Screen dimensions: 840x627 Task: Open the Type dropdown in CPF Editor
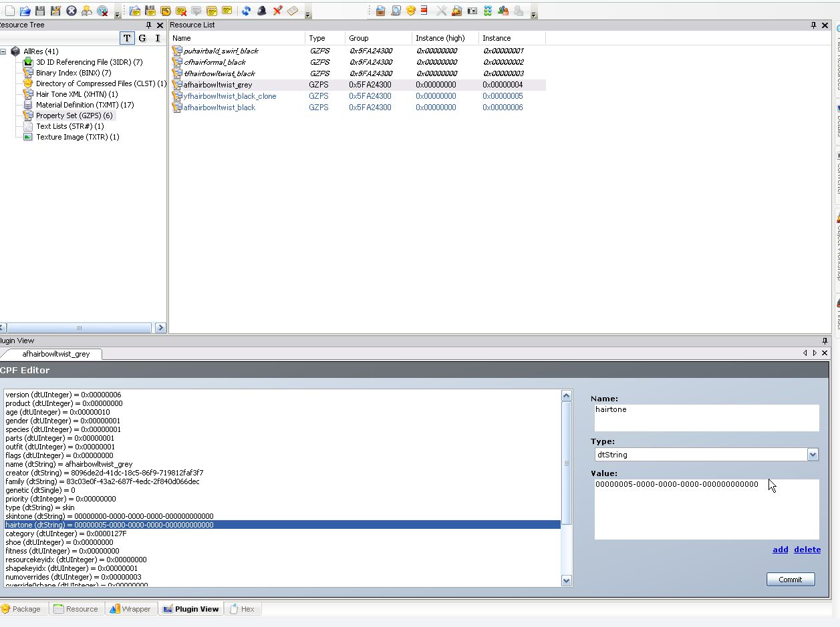813,455
